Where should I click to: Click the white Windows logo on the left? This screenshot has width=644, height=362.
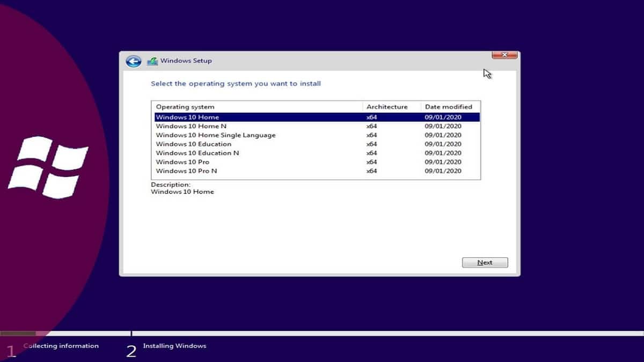tap(48, 167)
